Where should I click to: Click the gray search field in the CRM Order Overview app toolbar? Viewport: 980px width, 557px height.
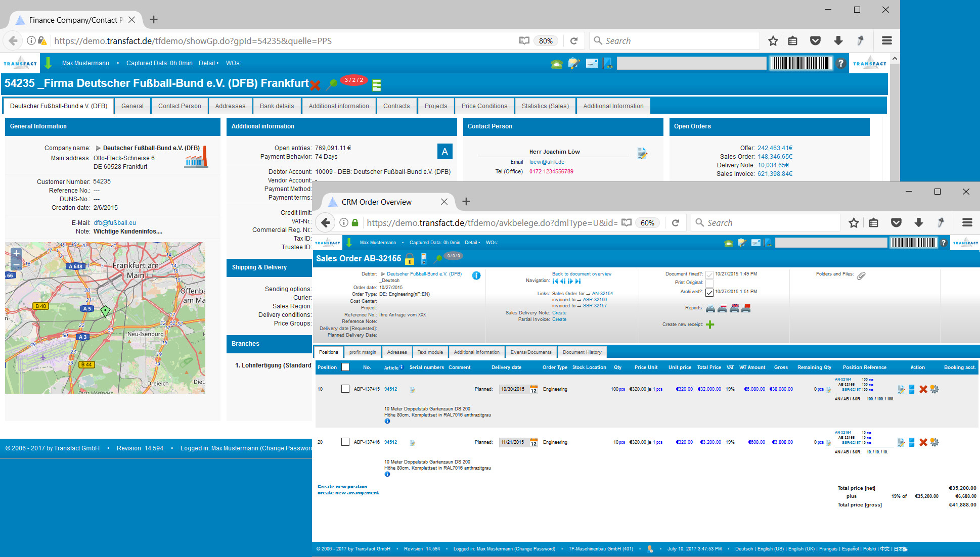point(831,243)
